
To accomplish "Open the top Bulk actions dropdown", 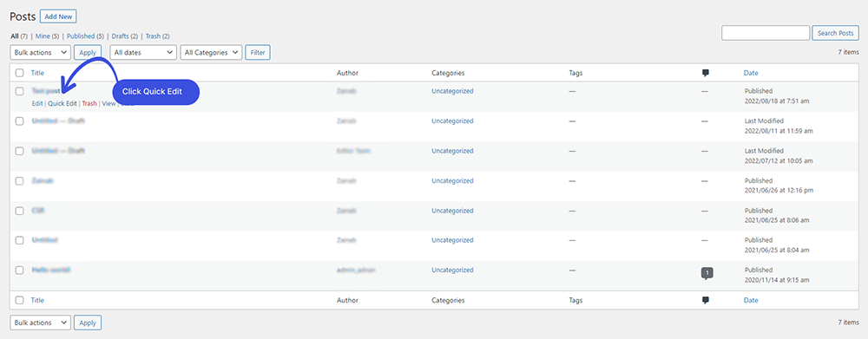I will click(41, 53).
